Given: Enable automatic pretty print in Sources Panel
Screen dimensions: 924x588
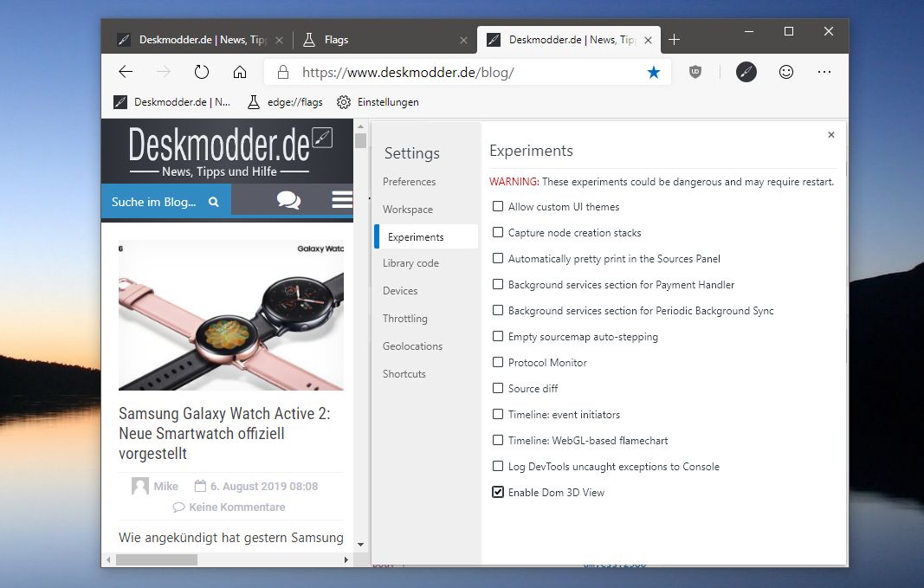Looking at the screenshot, I should [498, 258].
